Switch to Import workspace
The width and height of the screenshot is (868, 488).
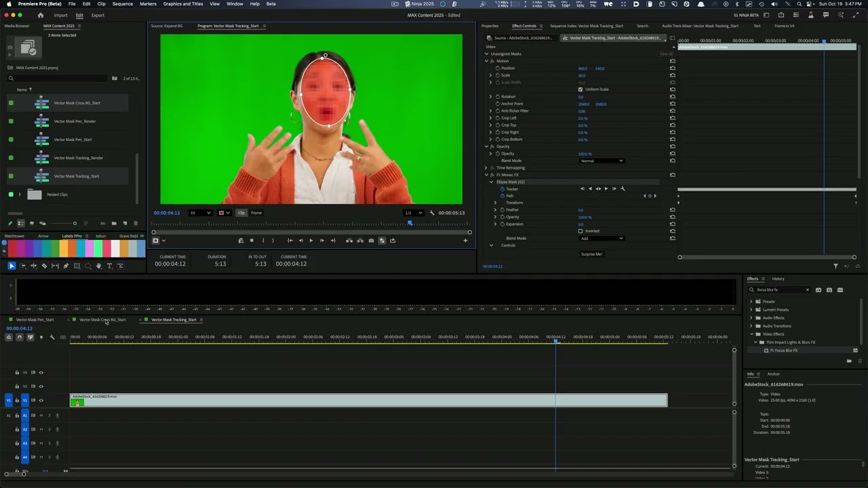click(x=61, y=15)
